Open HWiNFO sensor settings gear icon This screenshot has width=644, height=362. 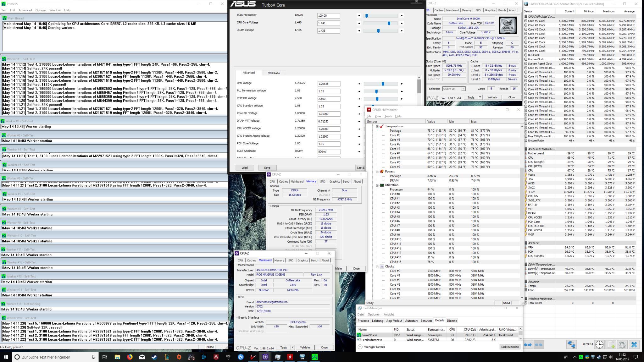(622, 345)
